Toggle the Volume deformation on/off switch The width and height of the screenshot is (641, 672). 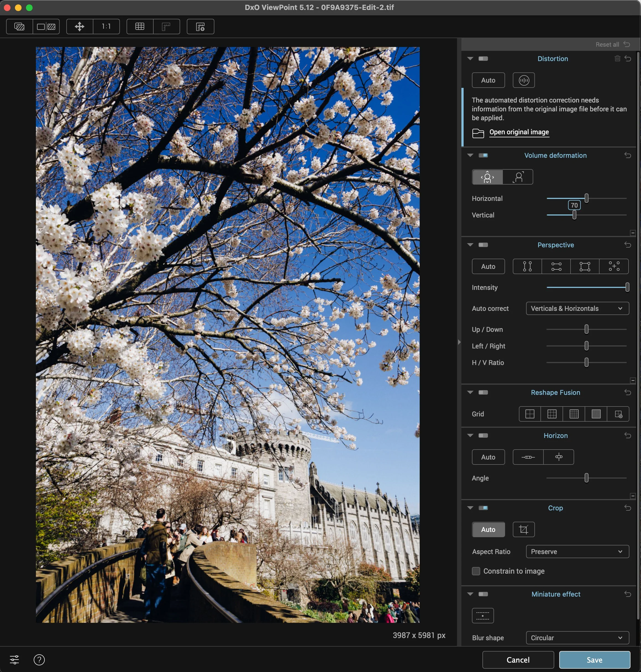483,156
